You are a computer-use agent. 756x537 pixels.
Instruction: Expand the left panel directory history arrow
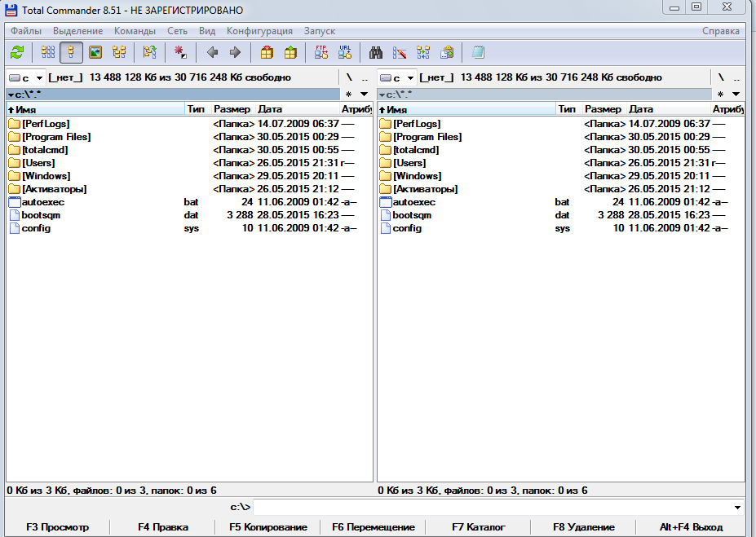[364, 95]
